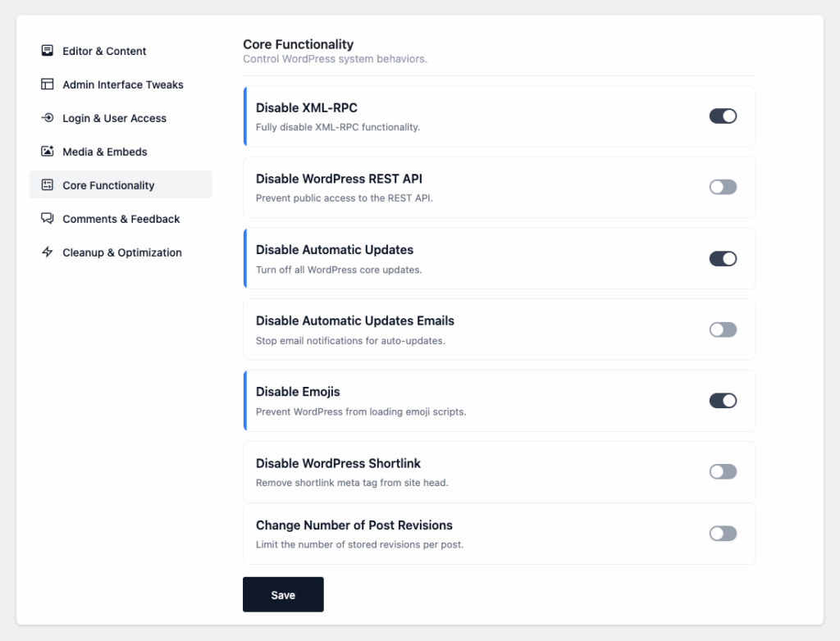Enable Disable Automatic Updates Emails
The width and height of the screenshot is (840, 641).
tap(723, 330)
